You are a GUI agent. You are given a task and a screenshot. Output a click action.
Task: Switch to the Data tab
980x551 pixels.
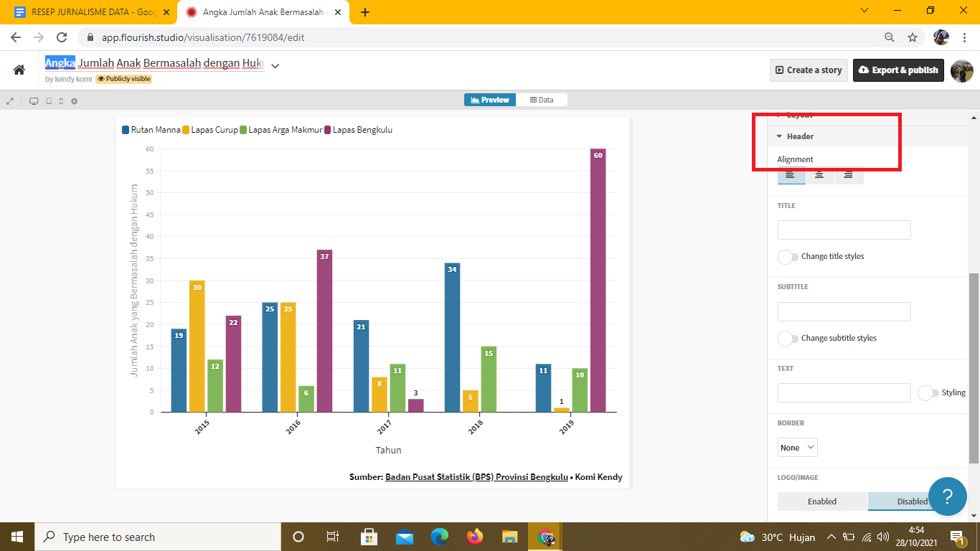click(x=542, y=100)
